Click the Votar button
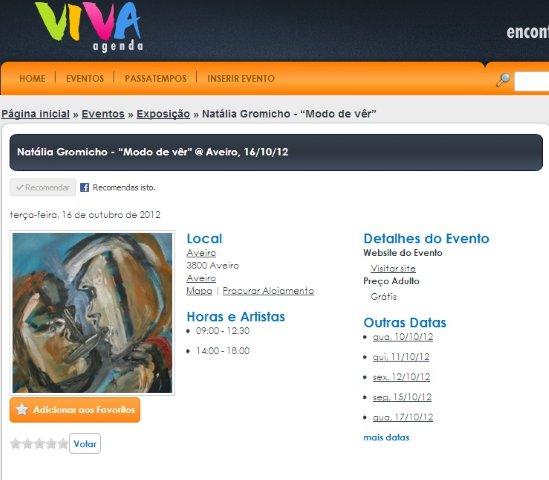The image size is (549, 480). click(x=85, y=444)
